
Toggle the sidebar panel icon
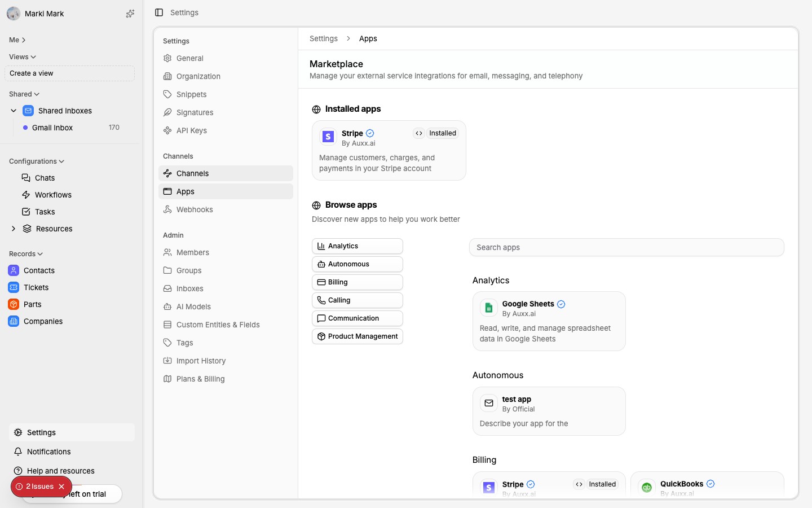tap(159, 12)
